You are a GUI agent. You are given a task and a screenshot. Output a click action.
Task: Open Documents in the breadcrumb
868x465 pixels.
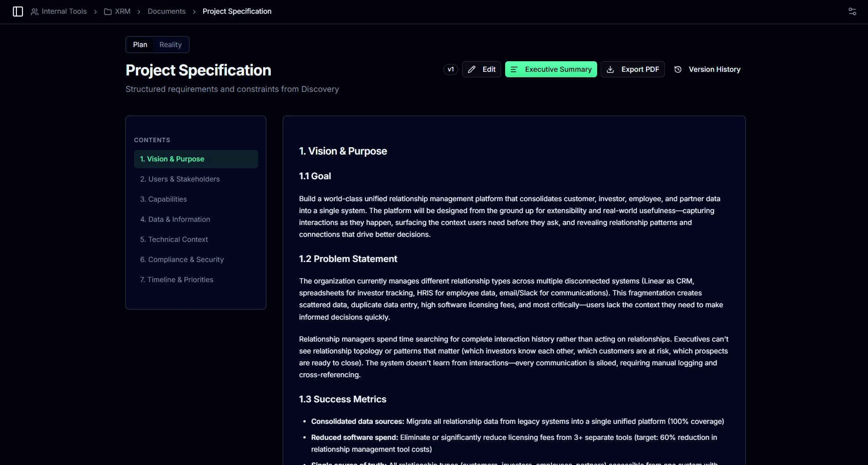[167, 11]
